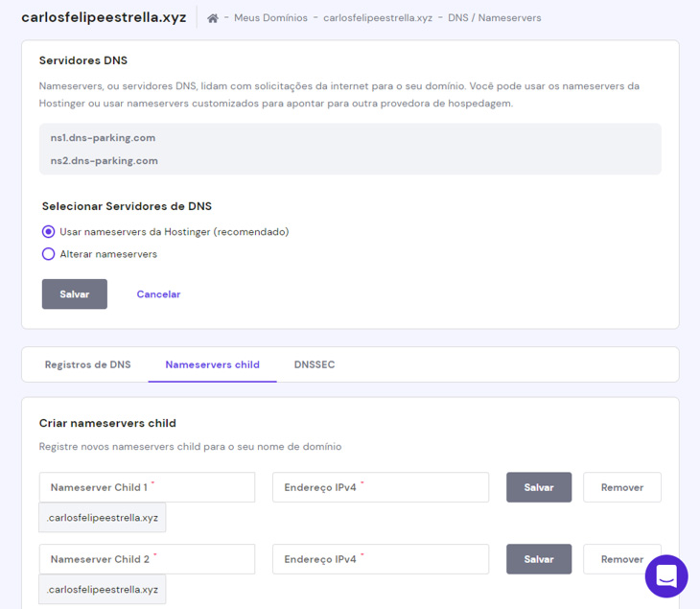This screenshot has width=700, height=609.
Task: Remove Nameserver Child 2 row
Action: coord(622,559)
